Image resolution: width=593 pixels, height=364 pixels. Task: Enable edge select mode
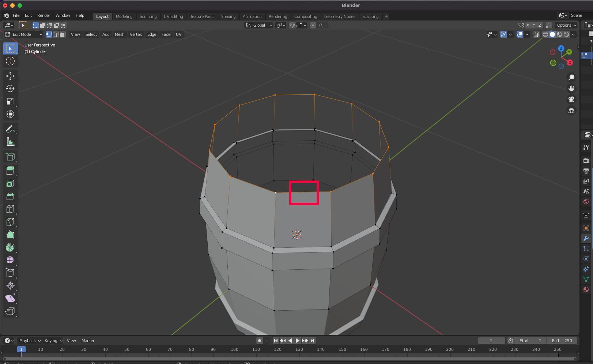pyautogui.click(x=56, y=34)
